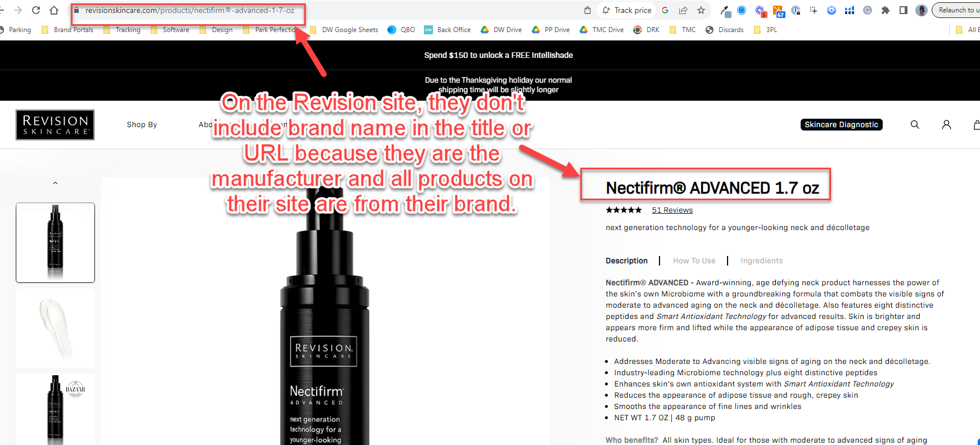Image resolution: width=980 pixels, height=445 pixels.
Task: View site info via the padlock icon
Action: click(x=76, y=10)
